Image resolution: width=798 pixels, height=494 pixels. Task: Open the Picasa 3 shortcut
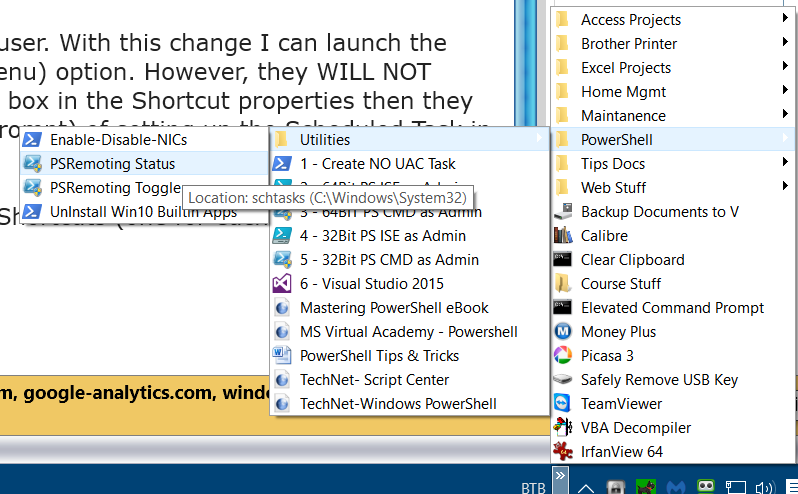click(x=607, y=356)
